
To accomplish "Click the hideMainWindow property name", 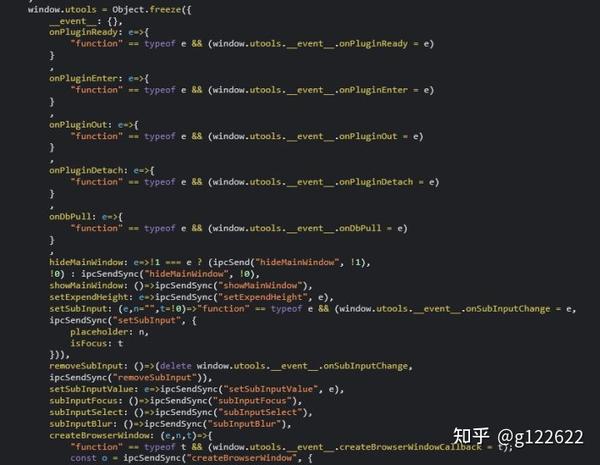I will click(86, 263).
